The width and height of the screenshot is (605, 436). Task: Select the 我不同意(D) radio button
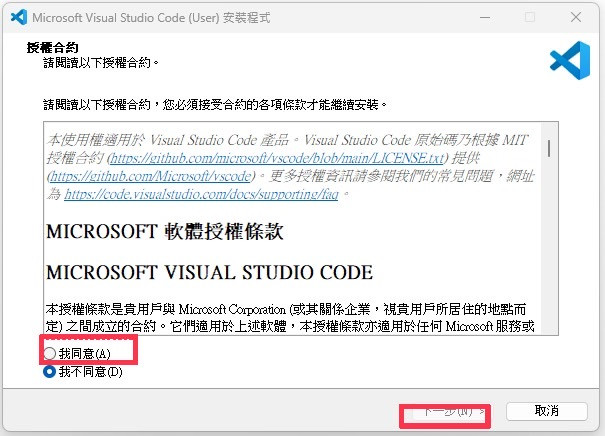[49, 372]
